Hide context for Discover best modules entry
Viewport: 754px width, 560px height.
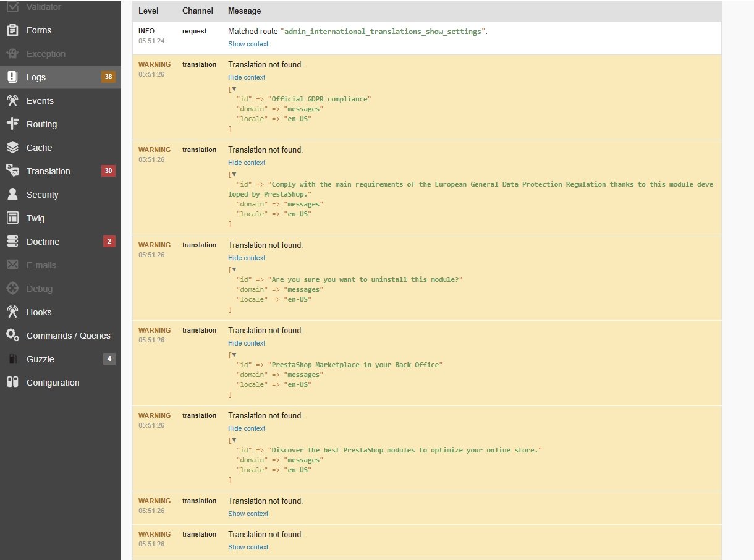(247, 428)
